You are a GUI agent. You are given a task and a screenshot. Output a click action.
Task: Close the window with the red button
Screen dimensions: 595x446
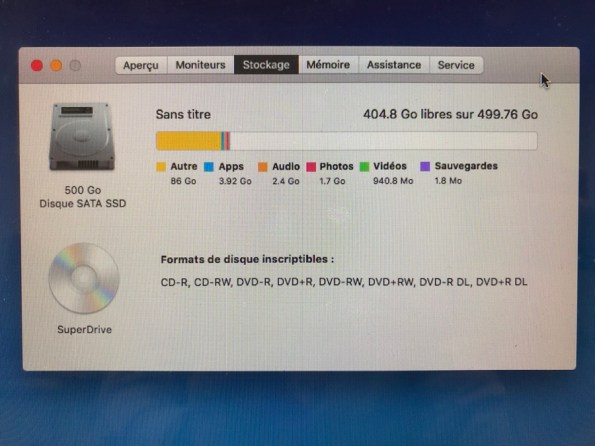37,66
